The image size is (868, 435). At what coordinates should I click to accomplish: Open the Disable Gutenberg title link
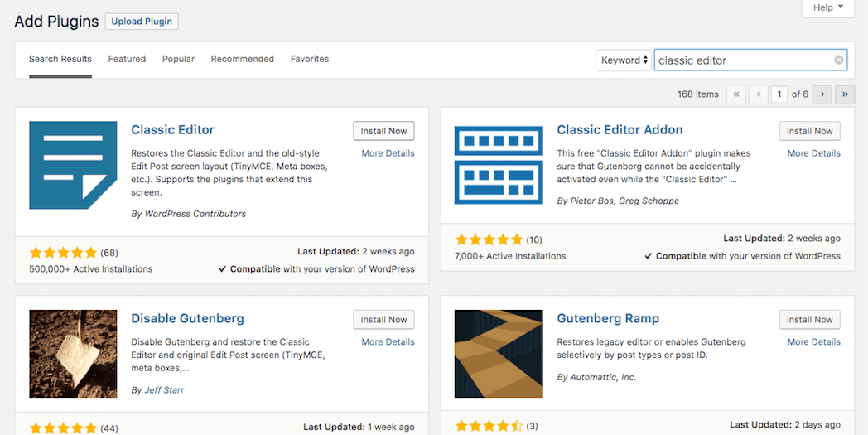[x=188, y=319]
